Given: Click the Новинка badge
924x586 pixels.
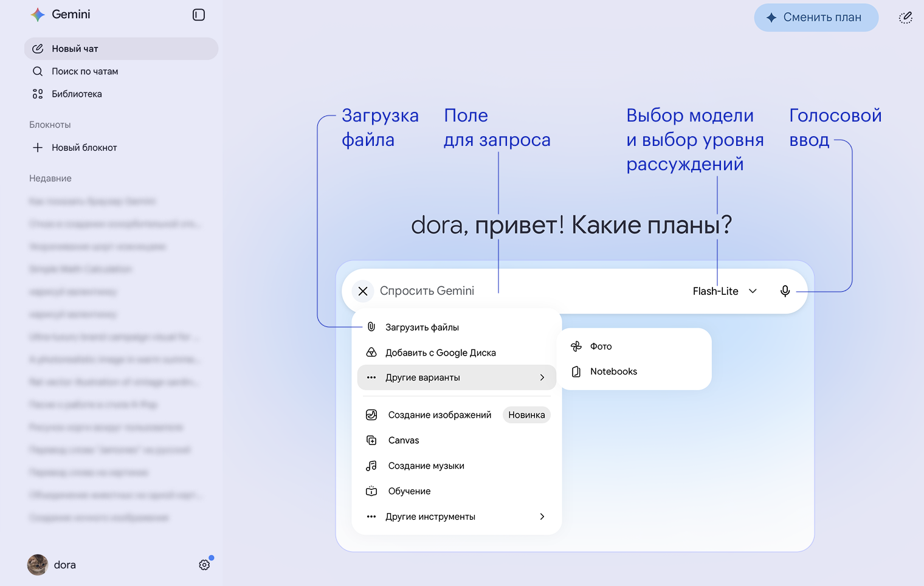Looking at the screenshot, I should point(526,415).
